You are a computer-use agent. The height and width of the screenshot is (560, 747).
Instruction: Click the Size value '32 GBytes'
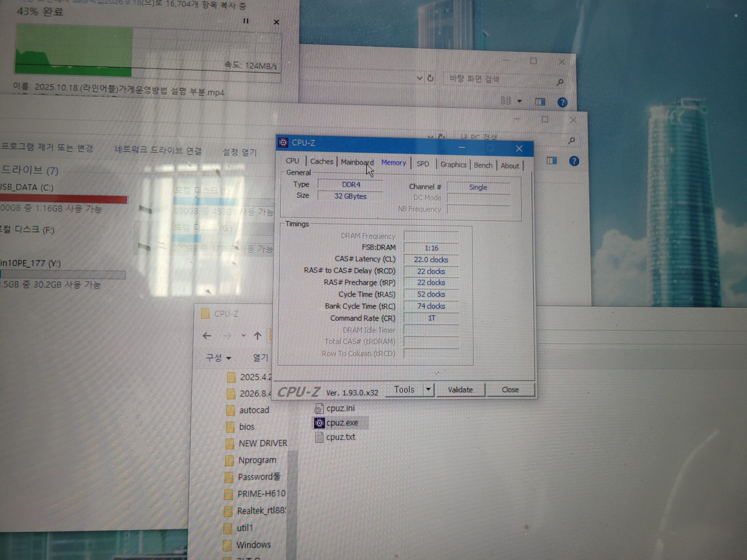coord(350,196)
